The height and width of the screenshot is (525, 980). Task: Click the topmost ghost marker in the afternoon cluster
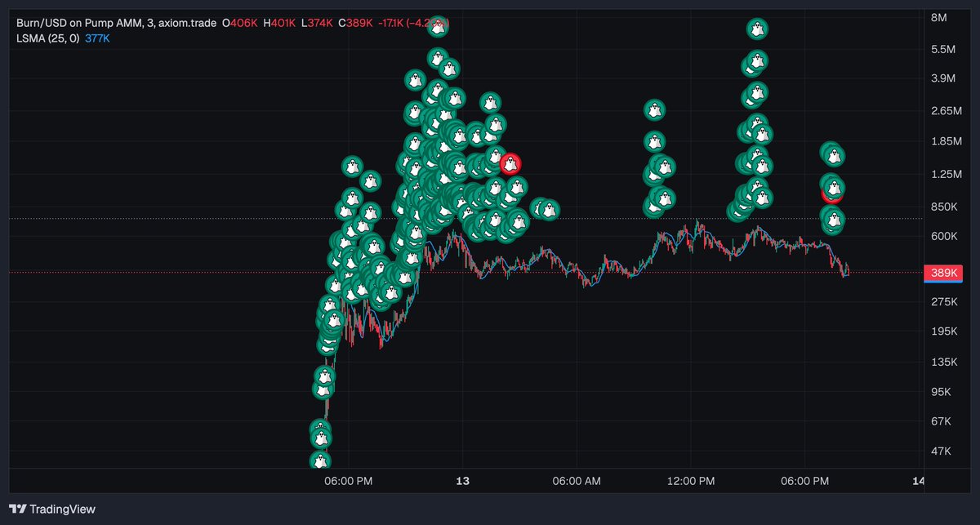pyautogui.click(x=757, y=29)
